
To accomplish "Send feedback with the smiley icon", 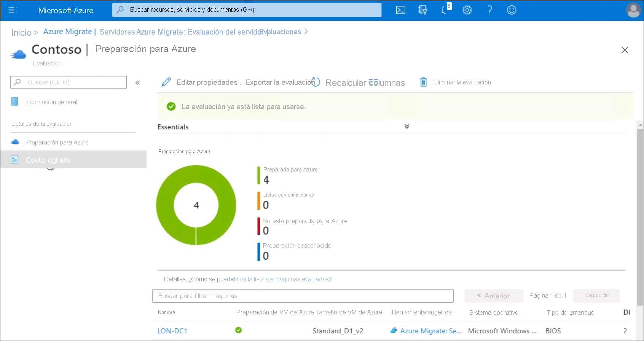I will point(512,10).
